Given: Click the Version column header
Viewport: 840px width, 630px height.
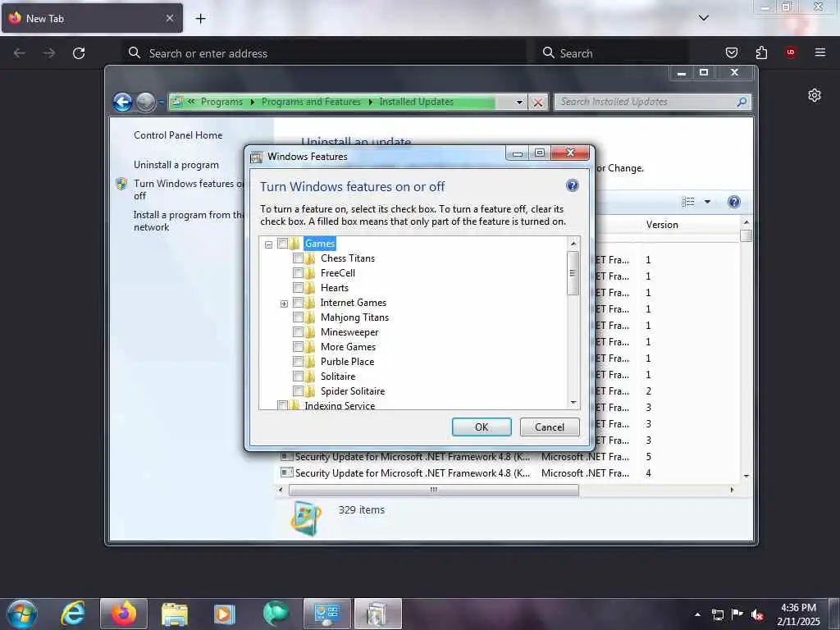Looking at the screenshot, I should point(662,225).
